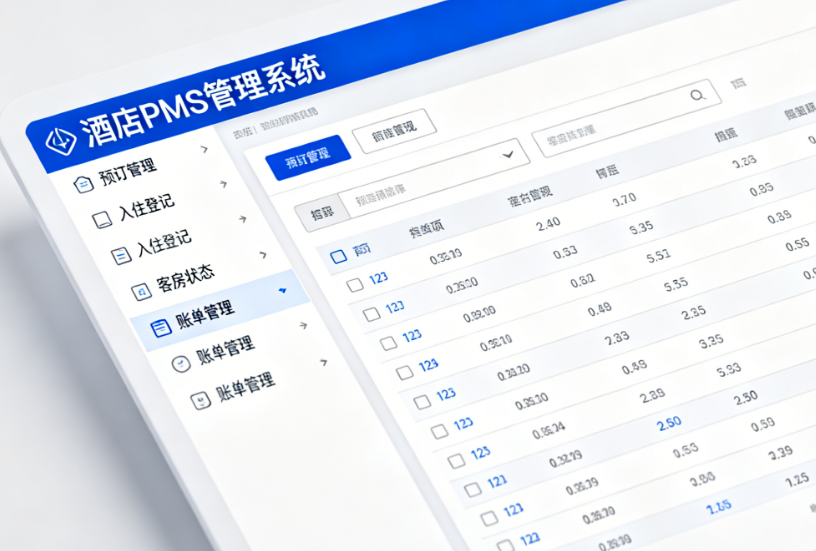This screenshot has width=816, height=551.
Task: Open the dropdown chevron in filter select
Action: click(x=508, y=155)
